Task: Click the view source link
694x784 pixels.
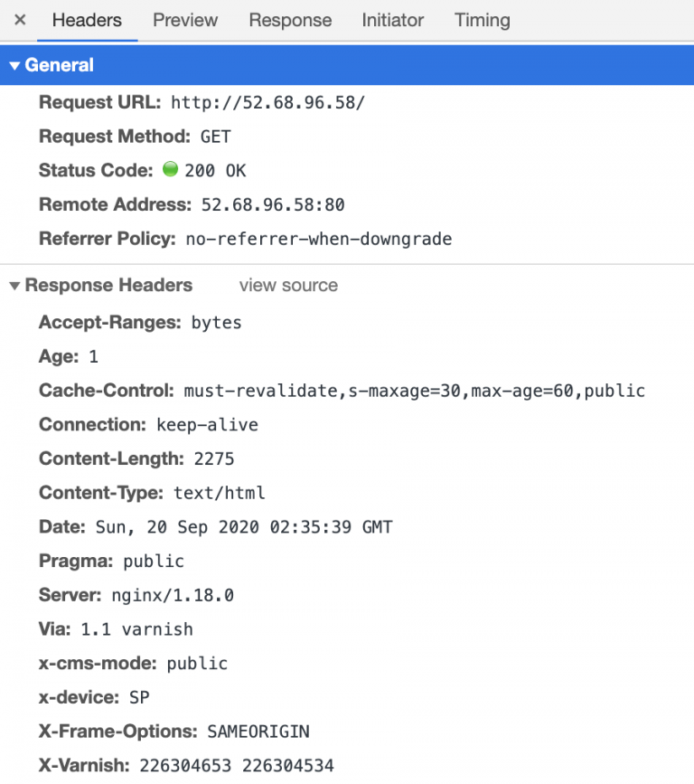Action: click(x=288, y=286)
